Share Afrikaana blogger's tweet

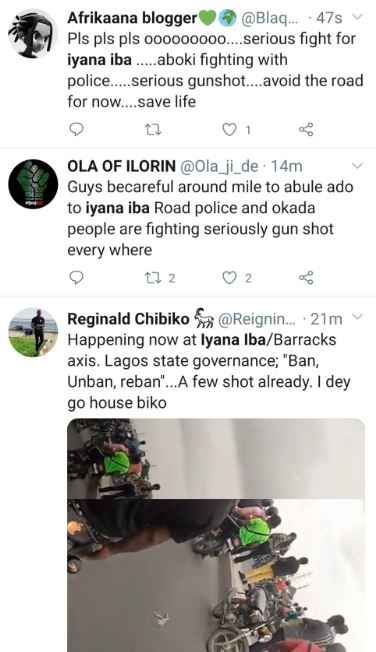pos(306,130)
